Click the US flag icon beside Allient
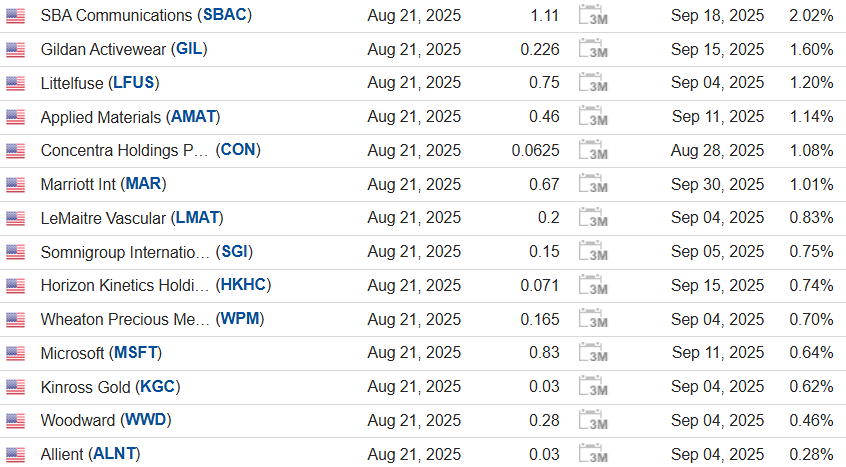The width and height of the screenshot is (846, 467). (15, 455)
